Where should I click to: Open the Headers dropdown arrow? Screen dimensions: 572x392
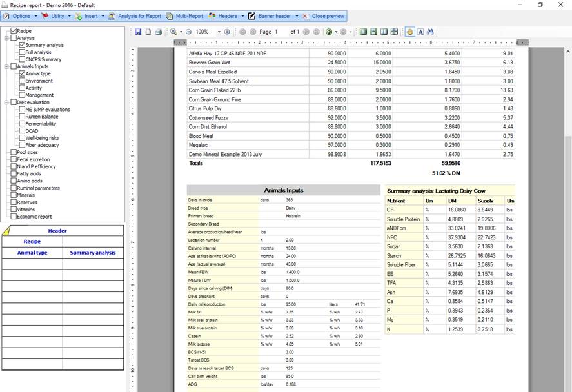(x=242, y=16)
